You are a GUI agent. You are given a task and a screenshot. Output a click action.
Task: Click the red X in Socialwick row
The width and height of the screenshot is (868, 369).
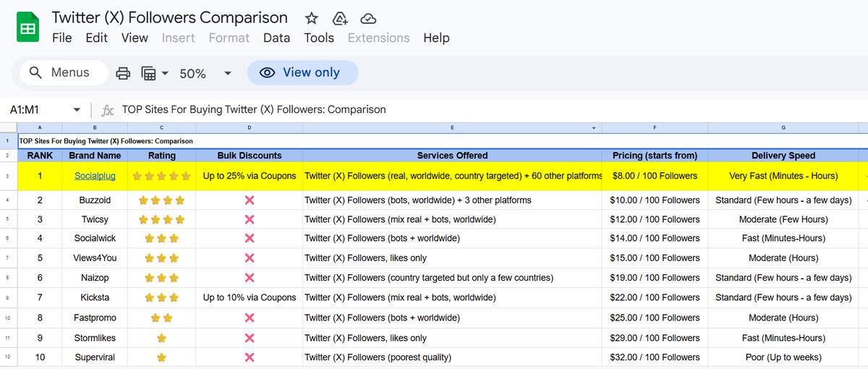pyautogui.click(x=250, y=238)
